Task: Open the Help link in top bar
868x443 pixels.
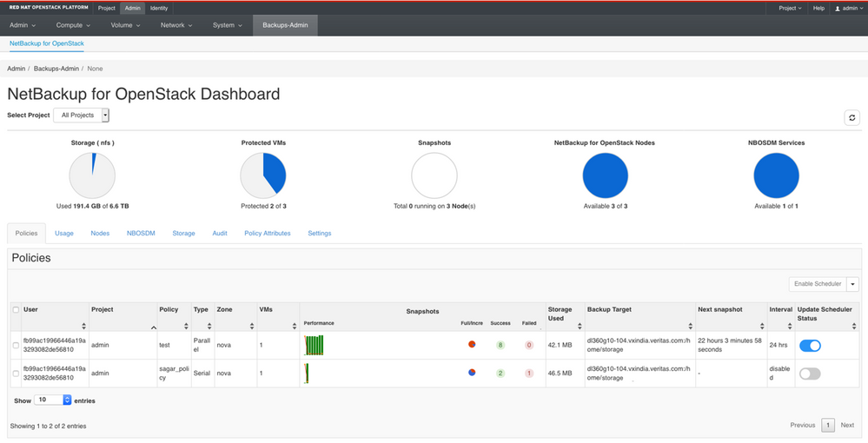Action: 818,9
